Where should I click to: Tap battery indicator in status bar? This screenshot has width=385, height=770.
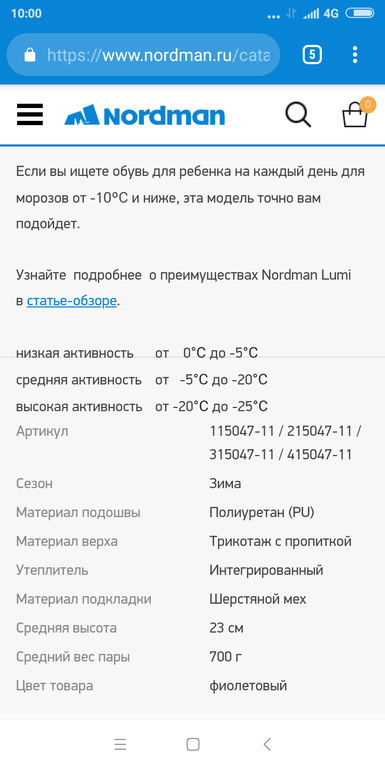pyautogui.click(x=359, y=13)
